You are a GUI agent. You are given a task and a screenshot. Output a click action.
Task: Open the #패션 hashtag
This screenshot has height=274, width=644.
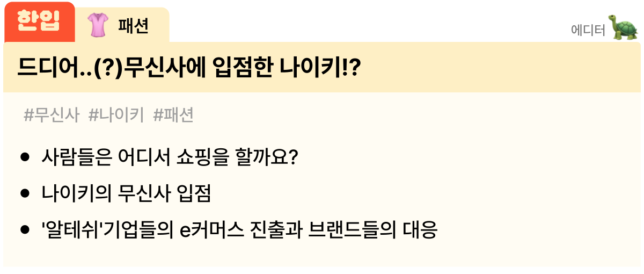173,115
